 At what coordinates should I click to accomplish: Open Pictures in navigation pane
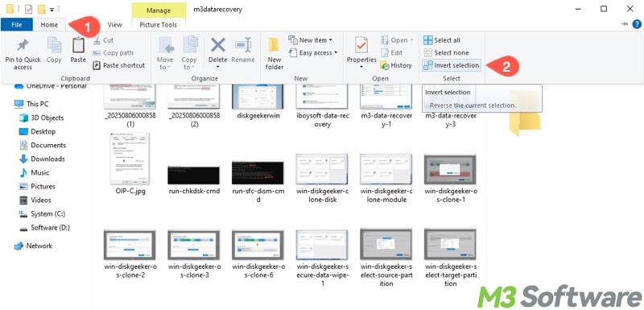pyautogui.click(x=37, y=187)
